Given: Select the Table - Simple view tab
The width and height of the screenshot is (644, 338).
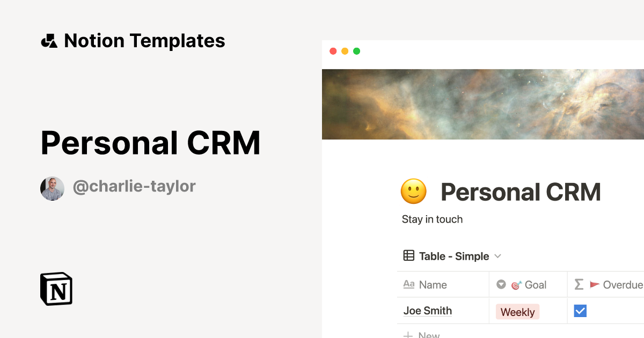Looking at the screenshot, I should click(453, 256).
